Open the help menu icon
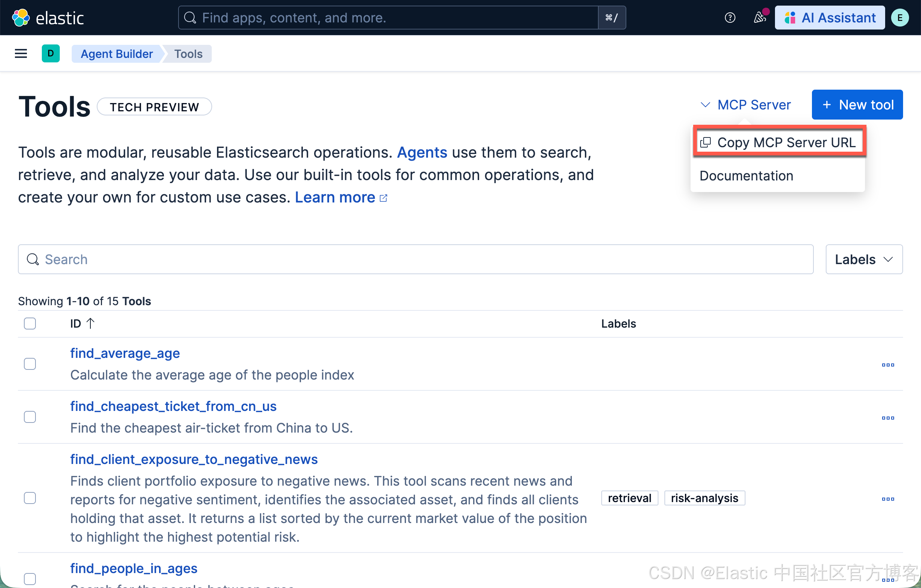The width and height of the screenshot is (921, 588). click(x=730, y=18)
